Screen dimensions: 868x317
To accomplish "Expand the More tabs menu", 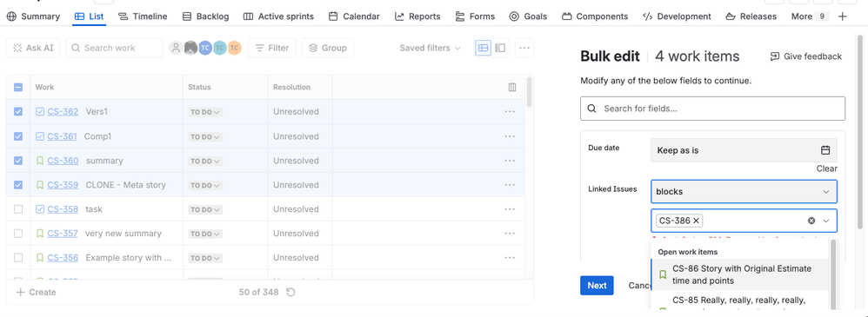I will tap(810, 17).
